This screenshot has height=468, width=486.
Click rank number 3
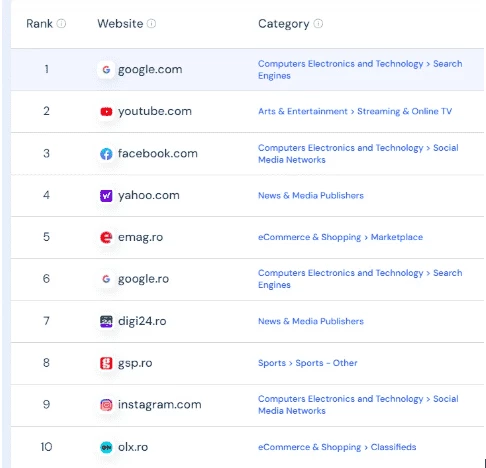47,153
